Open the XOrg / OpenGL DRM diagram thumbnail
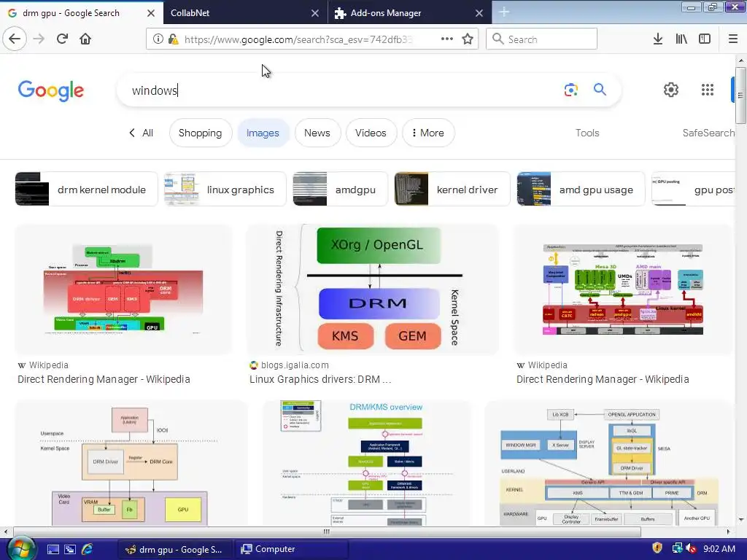747x560 pixels. (372, 289)
